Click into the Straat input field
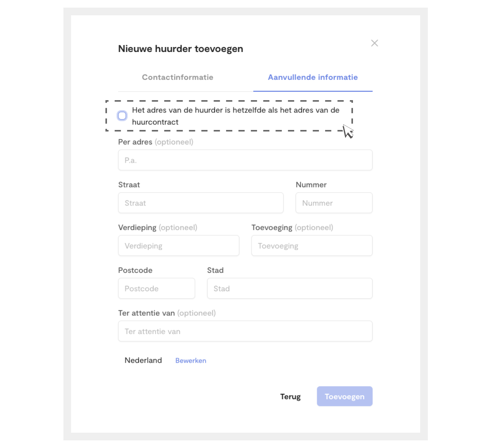492x448 pixels. [201, 203]
